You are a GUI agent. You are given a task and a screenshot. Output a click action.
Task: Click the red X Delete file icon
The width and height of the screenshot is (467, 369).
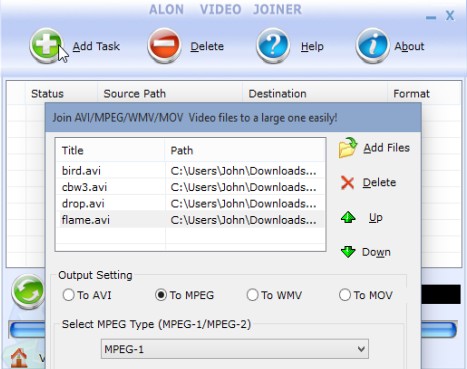348,183
